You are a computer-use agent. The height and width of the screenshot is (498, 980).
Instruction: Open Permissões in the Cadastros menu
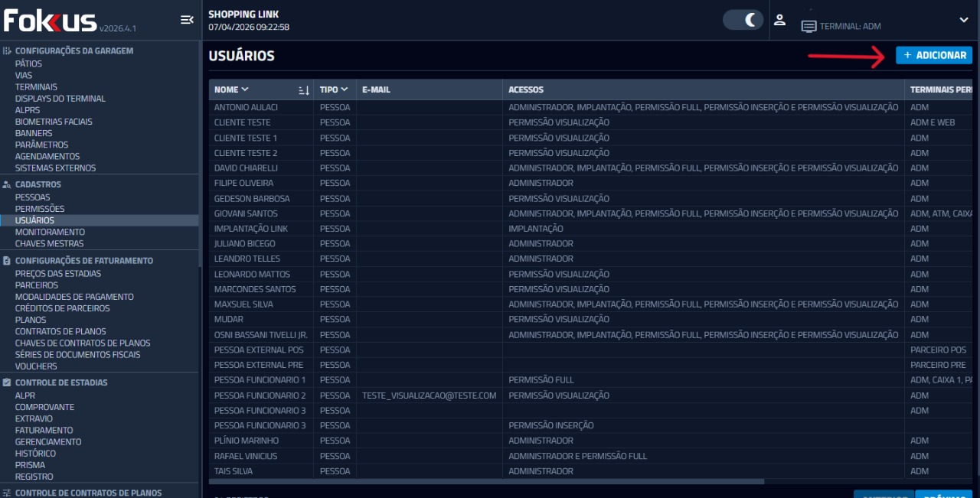pos(40,209)
